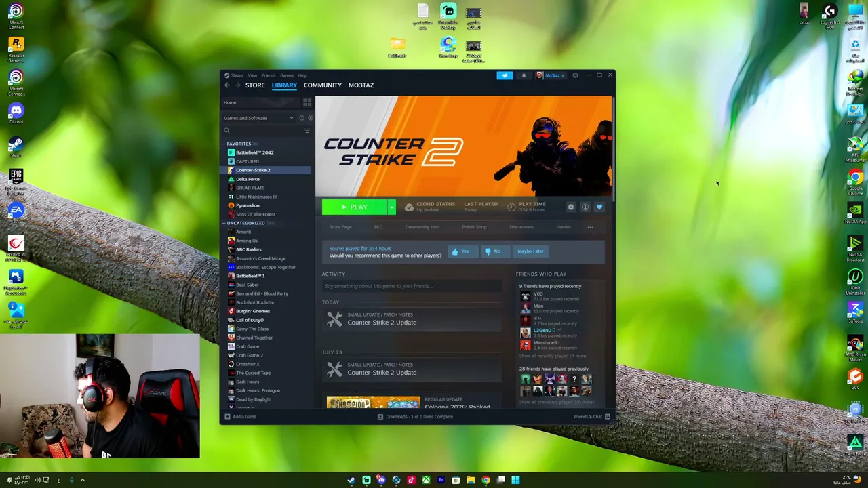Click the Steam back navigation arrow
868x488 pixels.
coord(227,85)
